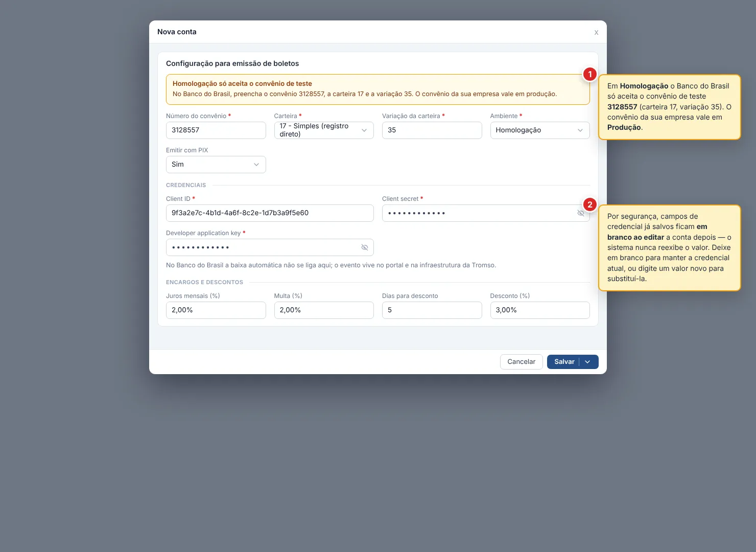Expand the Ambiente dropdown set to Homologação
756x552 pixels.
(540, 130)
